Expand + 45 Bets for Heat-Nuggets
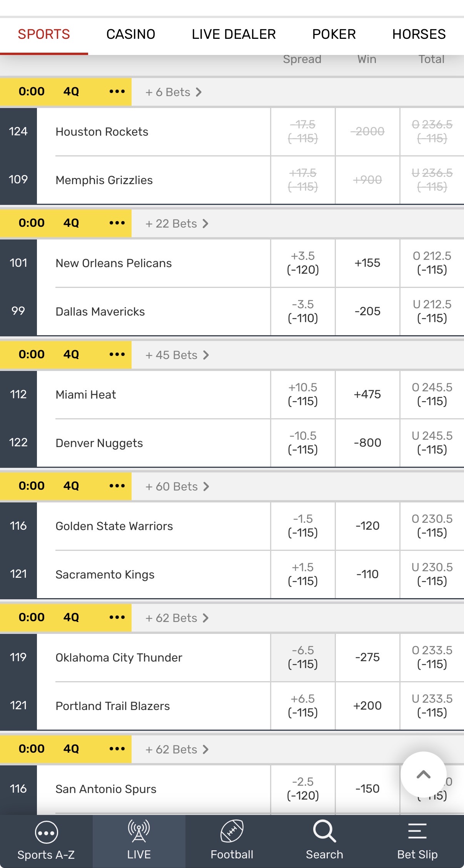This screenshot has width=464, height=868. click(177, 355)
